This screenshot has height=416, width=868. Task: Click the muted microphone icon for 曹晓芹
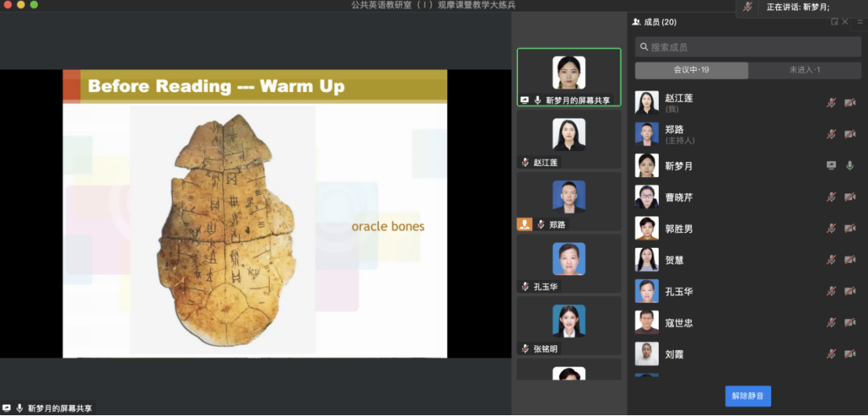click(x=831, y=197)
